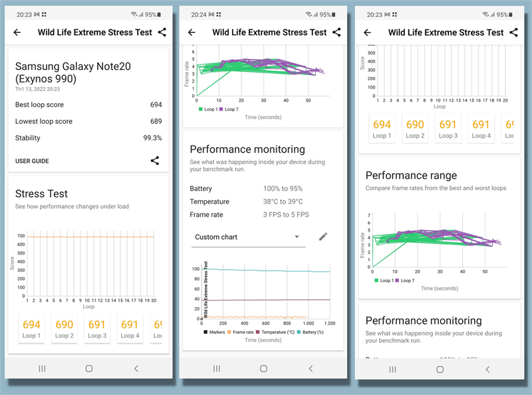Tap share icon in middle phone header

[x=336, y=32]
